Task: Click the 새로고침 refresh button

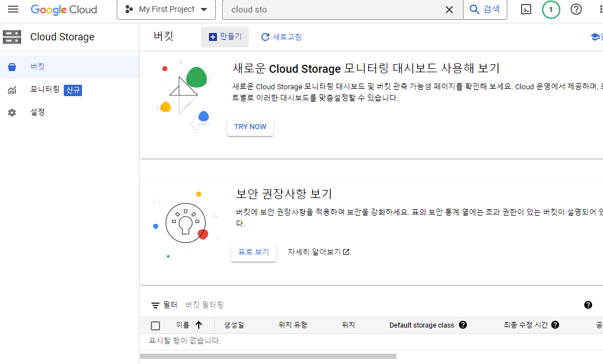Action: pos(281,37)
